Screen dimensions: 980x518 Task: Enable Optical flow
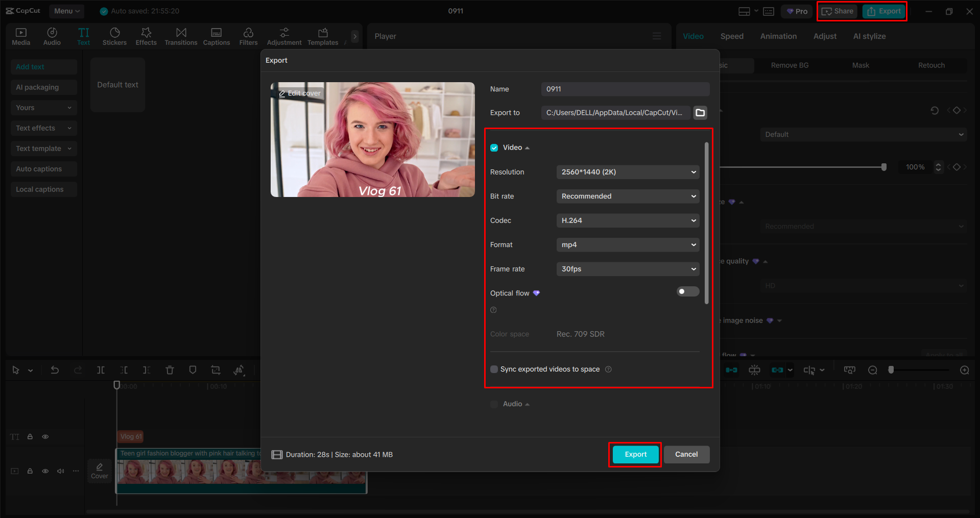[x=687, y=291]
